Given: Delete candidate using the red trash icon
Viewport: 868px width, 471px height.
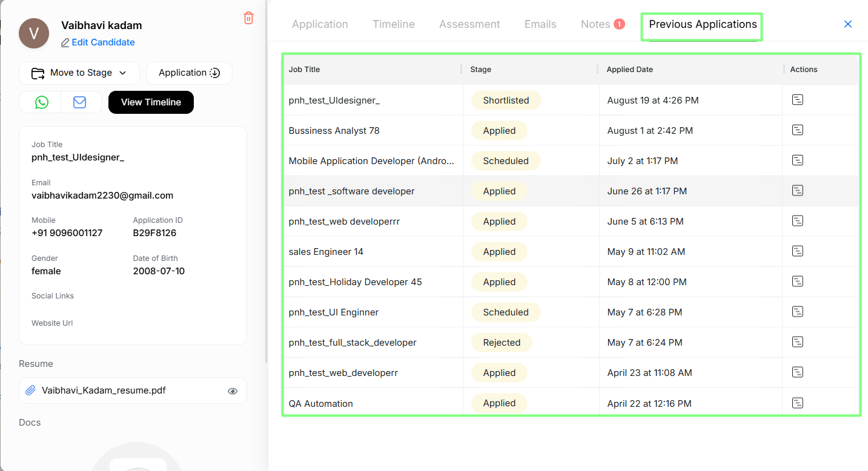Looking at the screenshot, I should click(248, 18).
